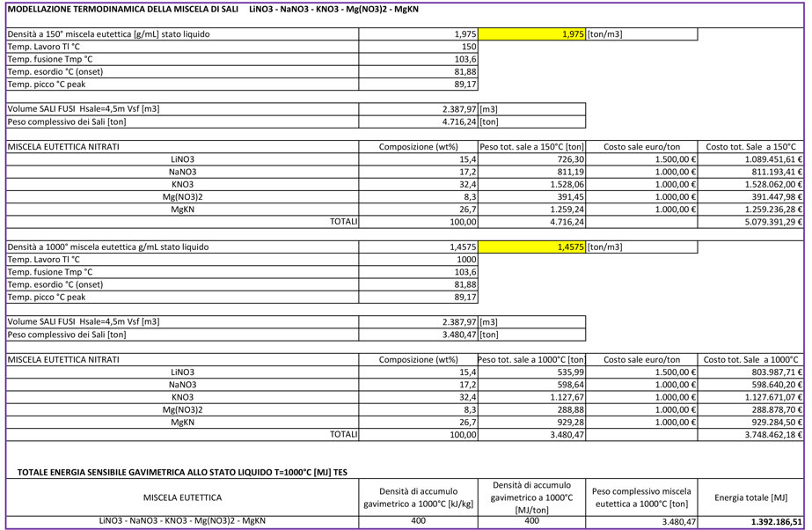
Task: Select the 'Peso complessivo miscela eutettica a 1000°C [ton]' header
Action: click(x=641, y=497)
